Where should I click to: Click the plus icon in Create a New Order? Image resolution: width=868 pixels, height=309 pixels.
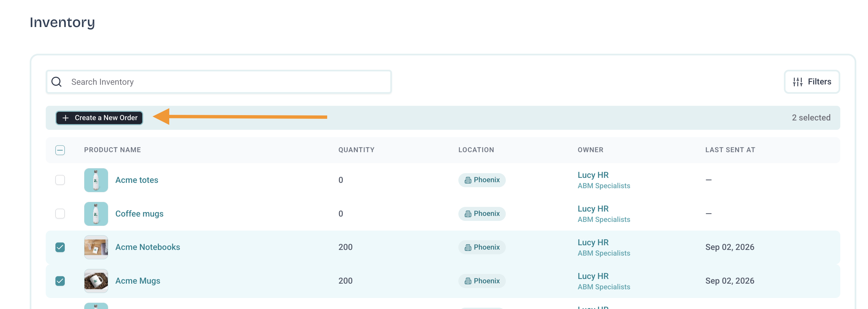pyautogui.click(x=66, y=118)
